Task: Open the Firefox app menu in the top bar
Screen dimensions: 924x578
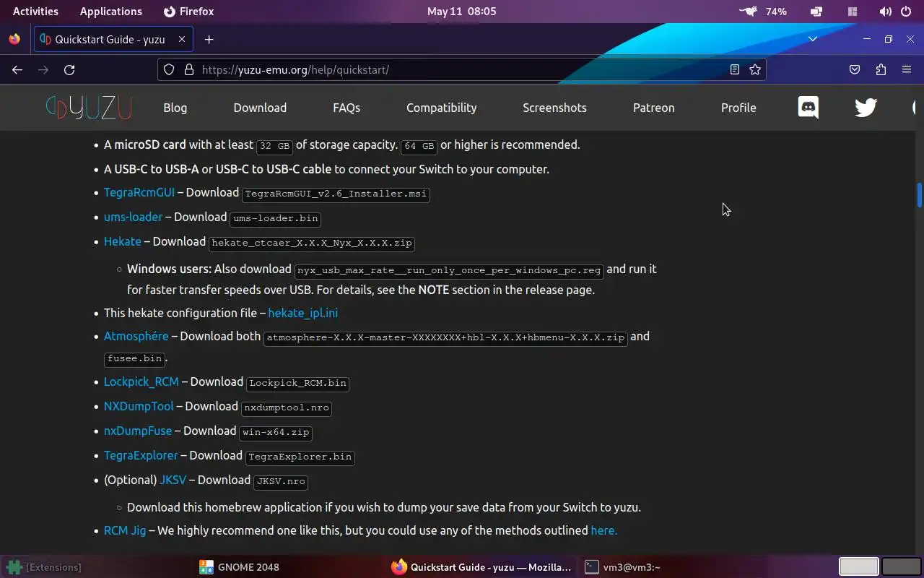Action: (188, 12)
